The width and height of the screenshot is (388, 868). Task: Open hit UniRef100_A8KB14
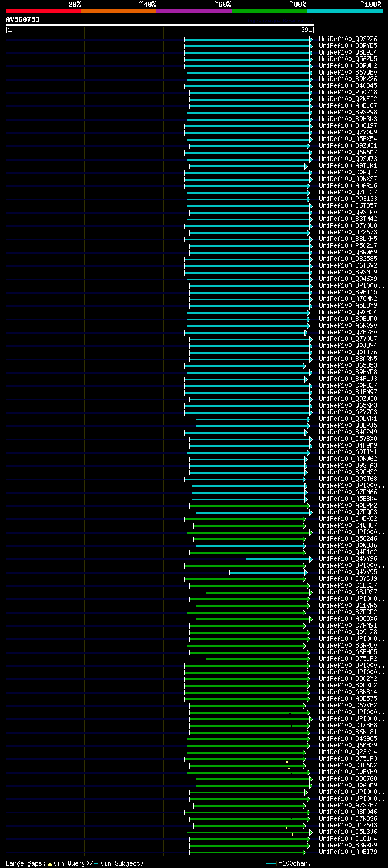pos(349,692)
